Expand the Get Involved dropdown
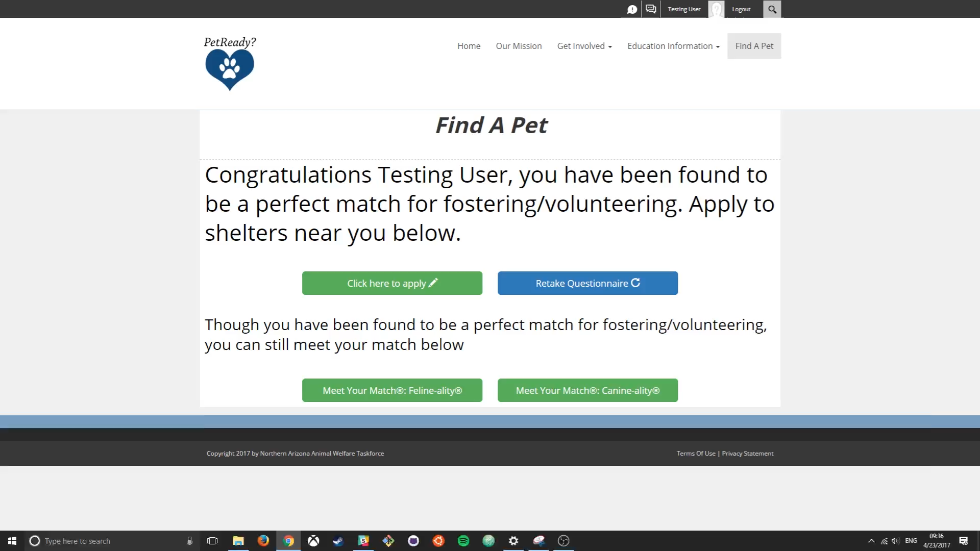This screenshot has width=980, height=551. 584,46
